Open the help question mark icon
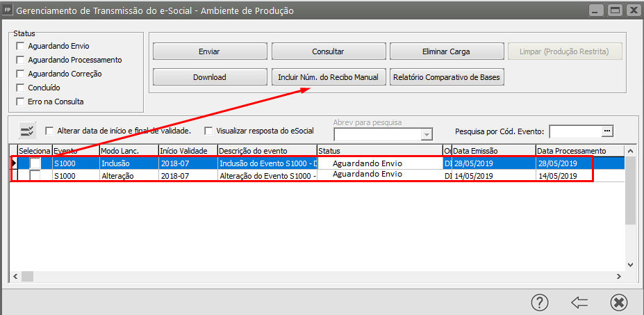 540,302
